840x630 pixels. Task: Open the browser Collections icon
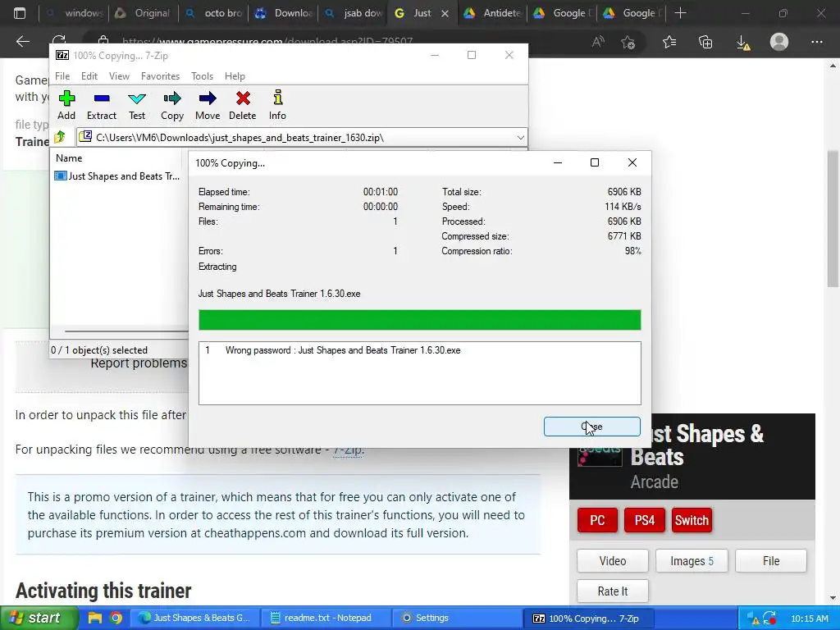click(x=705, y=42)
